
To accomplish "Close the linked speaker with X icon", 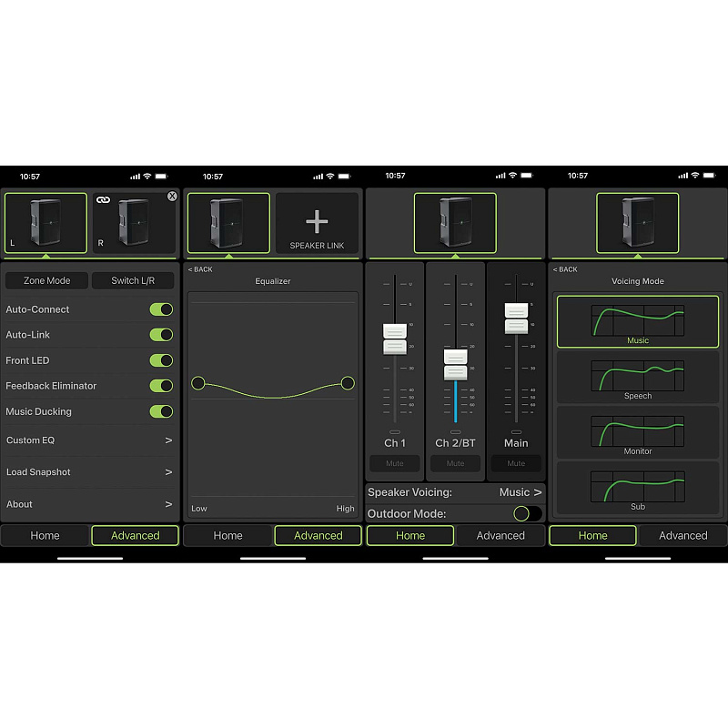I will [x=173, y=197].
